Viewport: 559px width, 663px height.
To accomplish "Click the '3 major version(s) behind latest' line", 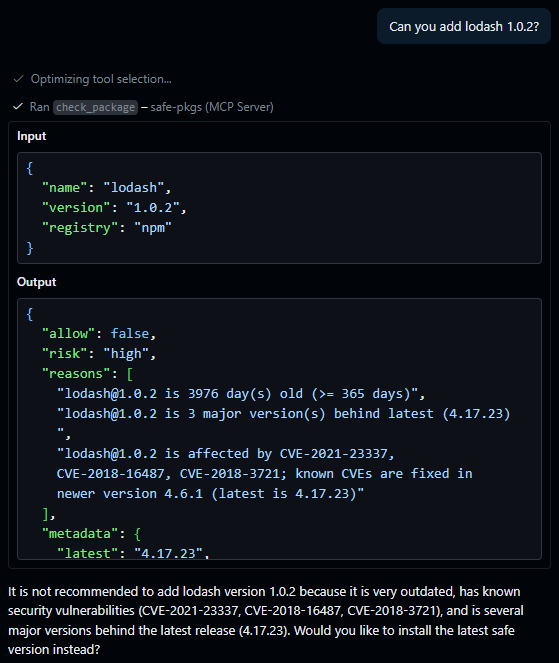I will click(x=283, y=414).
